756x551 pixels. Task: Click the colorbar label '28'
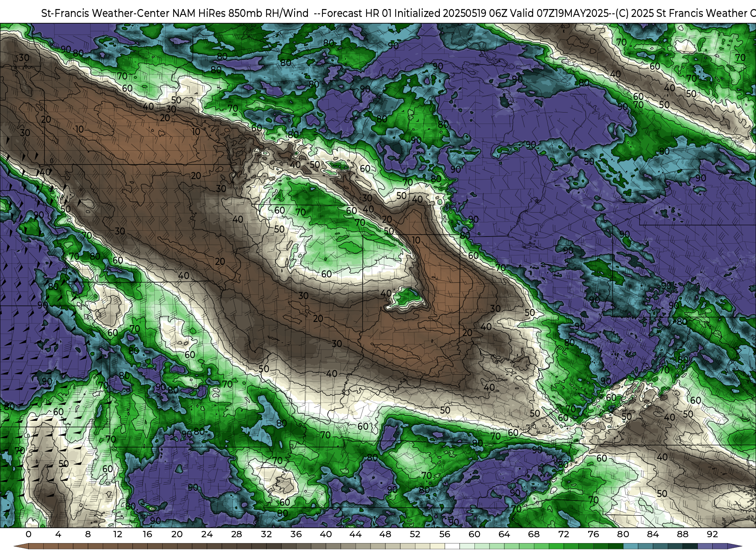point(237,534)
